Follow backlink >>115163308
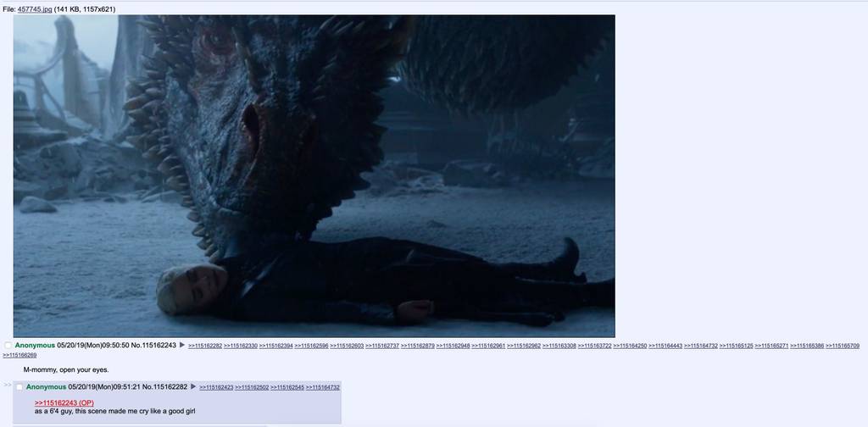The width and height of the screenshot is (868, 427). coord(559,346)
